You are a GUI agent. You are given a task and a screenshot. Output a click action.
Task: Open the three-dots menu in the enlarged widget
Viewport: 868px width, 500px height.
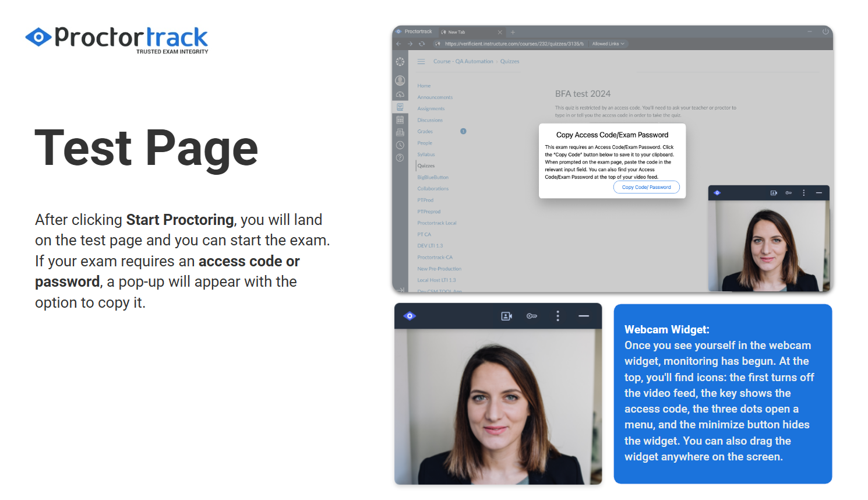coord(558,316)
